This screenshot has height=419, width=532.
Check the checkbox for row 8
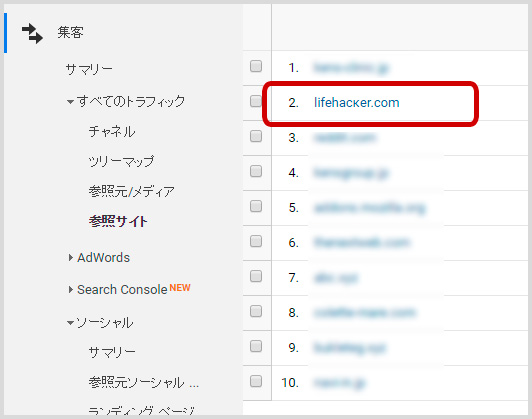click(256, 311)
